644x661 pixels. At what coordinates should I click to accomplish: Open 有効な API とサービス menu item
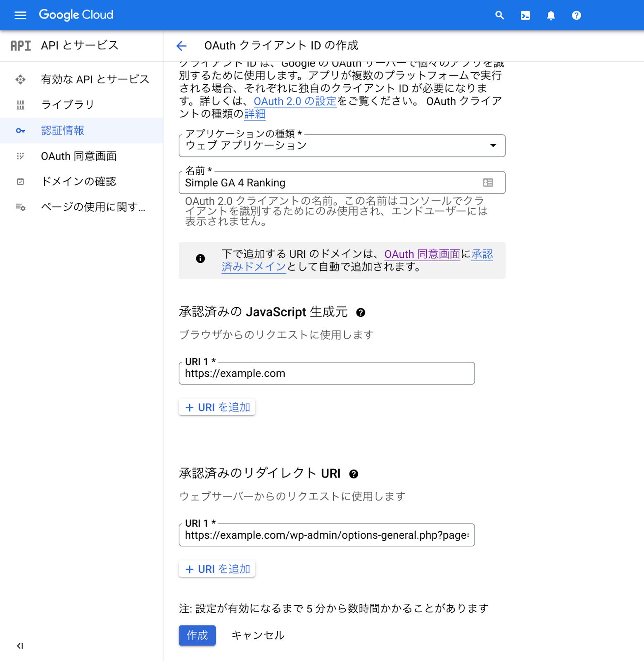[x=81, y=79]
